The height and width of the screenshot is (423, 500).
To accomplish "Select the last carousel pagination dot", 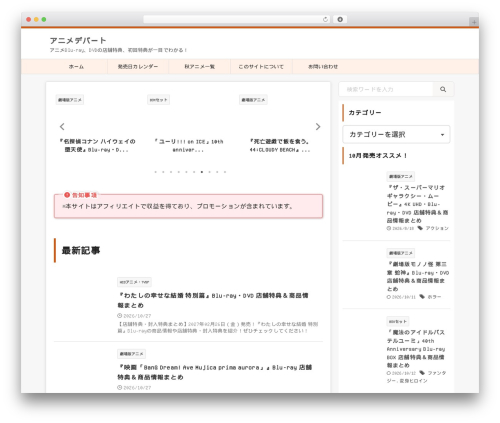I will click(x=225, y=172).
